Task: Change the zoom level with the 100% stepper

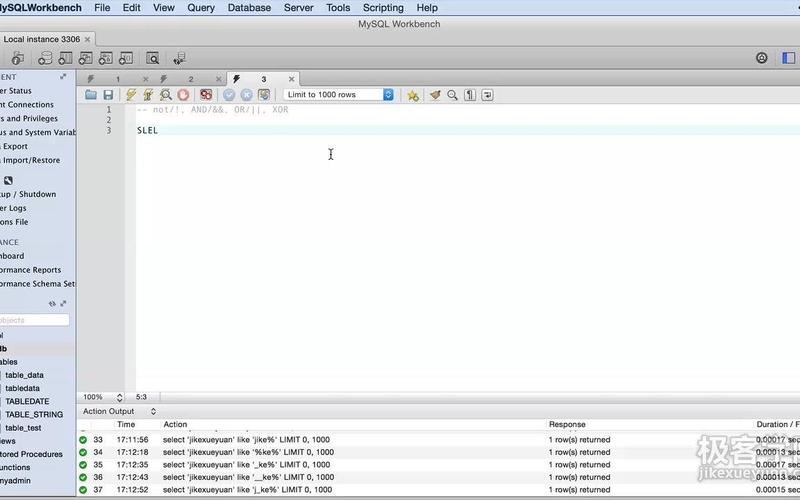Action: click(x=119, y=397)
